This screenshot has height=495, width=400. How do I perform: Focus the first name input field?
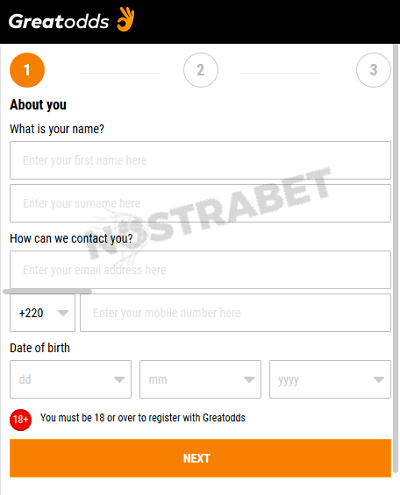(200, 160)
